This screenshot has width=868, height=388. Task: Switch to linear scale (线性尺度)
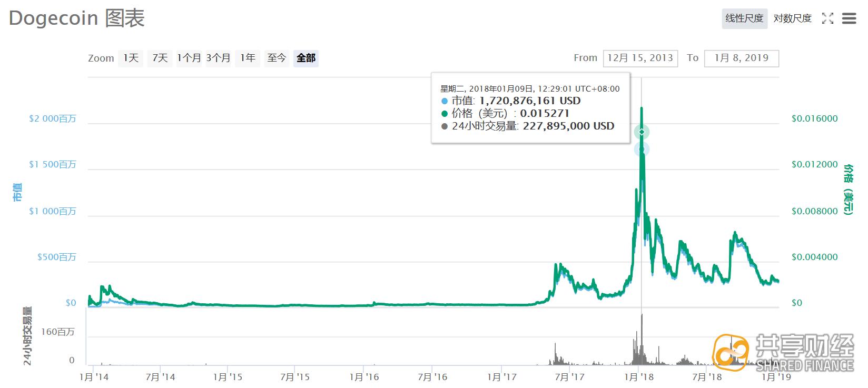click(744, 18)
